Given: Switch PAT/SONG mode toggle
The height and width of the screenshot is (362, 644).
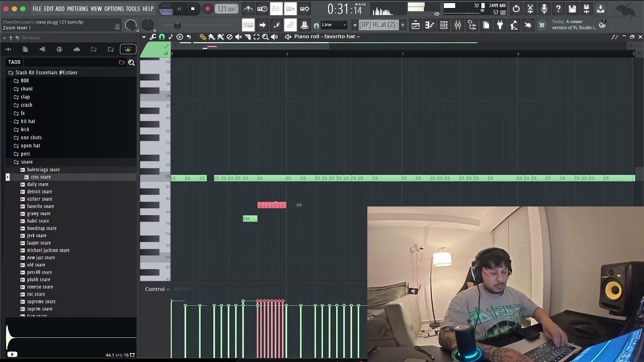Looking at the screenshot, I should 166,9.
